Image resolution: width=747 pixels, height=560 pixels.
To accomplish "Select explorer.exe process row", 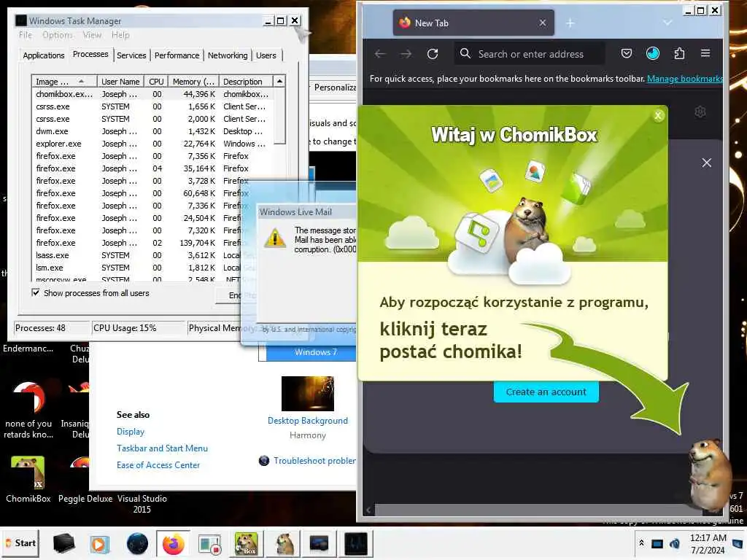I will click(152, 144).
